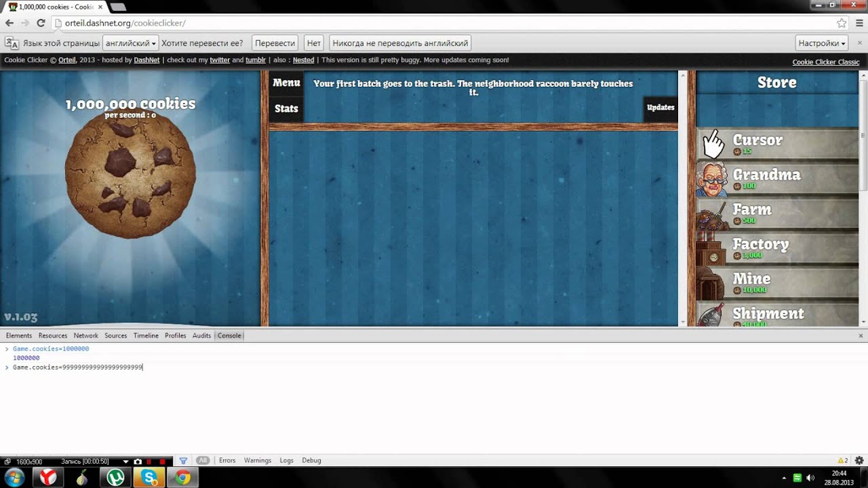Open a new browser tab
This screenshot has width=868, height=488.
(x=118, y=7)
